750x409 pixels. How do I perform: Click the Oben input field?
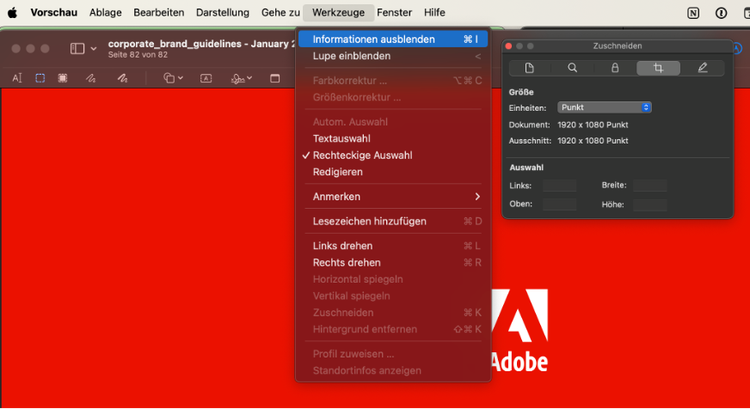(560, 204)
